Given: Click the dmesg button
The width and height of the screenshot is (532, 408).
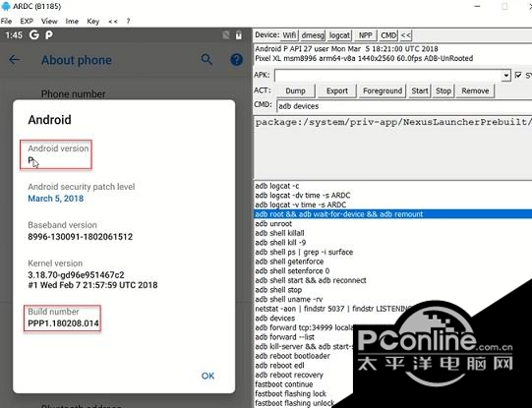Looking at the screenshot, I should 313,35.
